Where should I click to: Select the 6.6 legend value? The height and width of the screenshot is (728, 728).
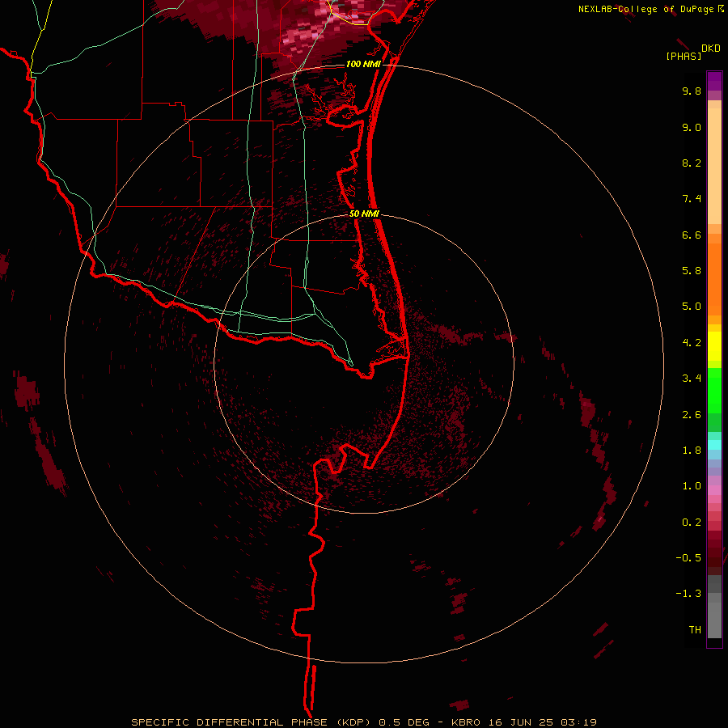click(692, 235)
